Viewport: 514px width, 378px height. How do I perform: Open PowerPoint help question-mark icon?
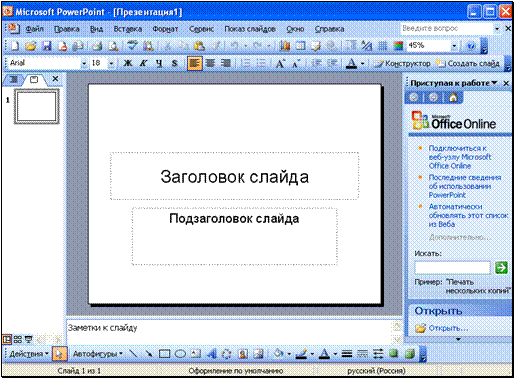[x=471, y=46]
